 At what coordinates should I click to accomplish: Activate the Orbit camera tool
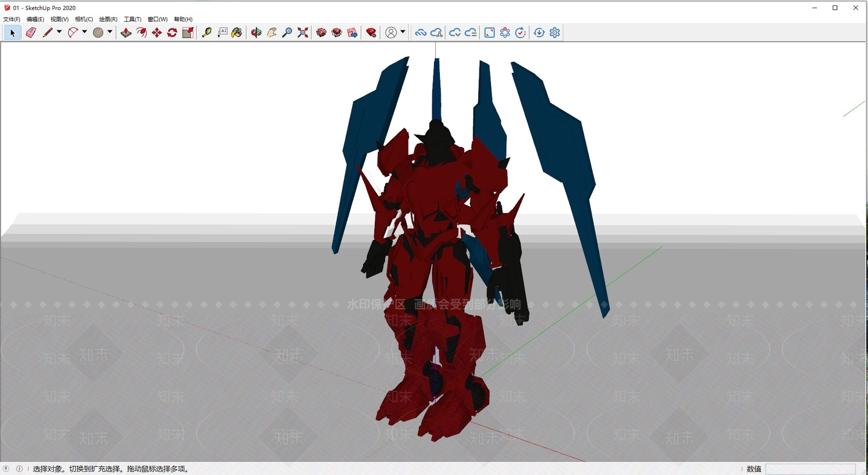point(256,33)
